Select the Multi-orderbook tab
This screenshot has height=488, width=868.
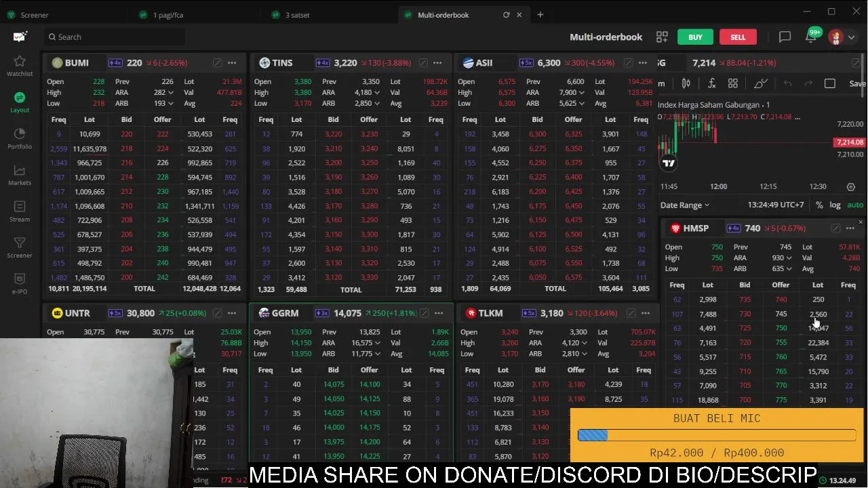[443, 15]
